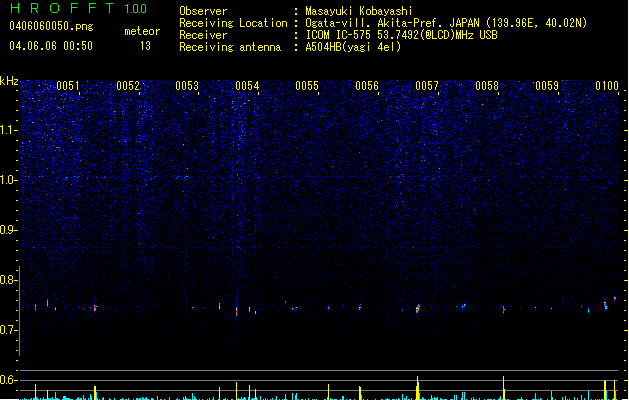
Task: Click the date 04.06.06 00:50
Action: tap(51, 46)
